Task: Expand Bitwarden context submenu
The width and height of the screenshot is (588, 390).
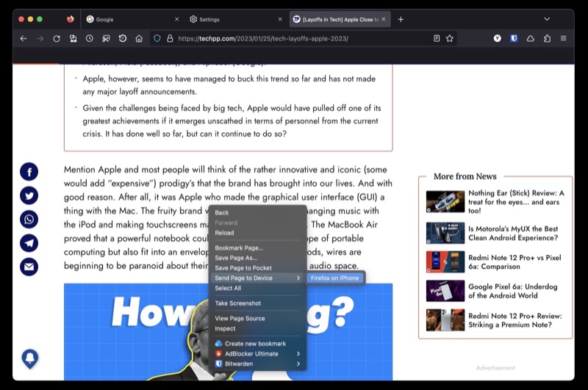Action: click(257, 364)
